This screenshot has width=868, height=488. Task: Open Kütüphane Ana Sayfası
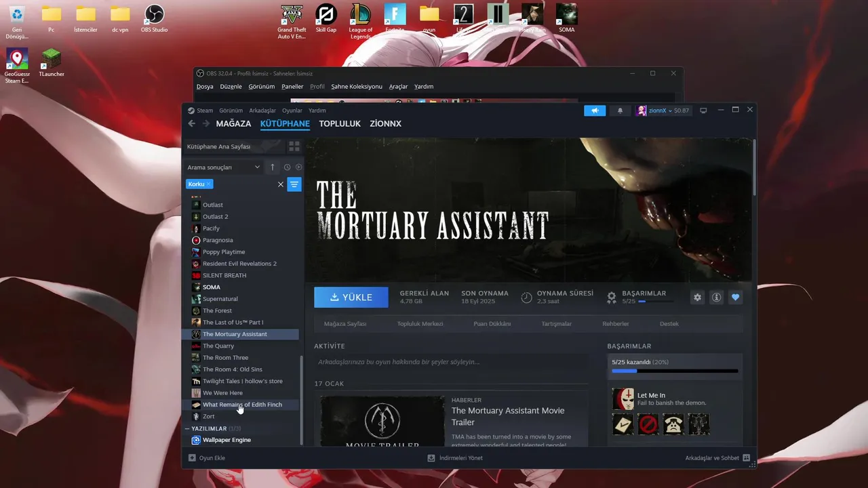pyautogui.click(x=218, y=146)
